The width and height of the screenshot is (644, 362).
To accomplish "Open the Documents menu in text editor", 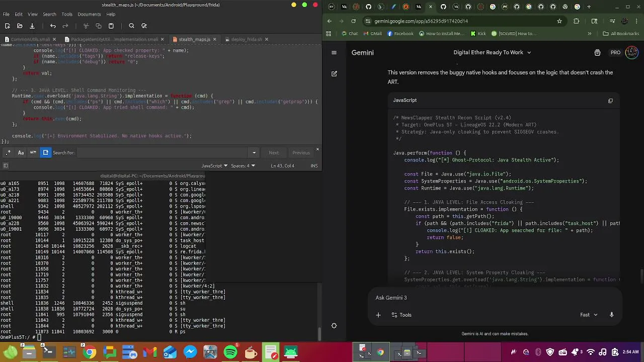I will click(89, 14).
